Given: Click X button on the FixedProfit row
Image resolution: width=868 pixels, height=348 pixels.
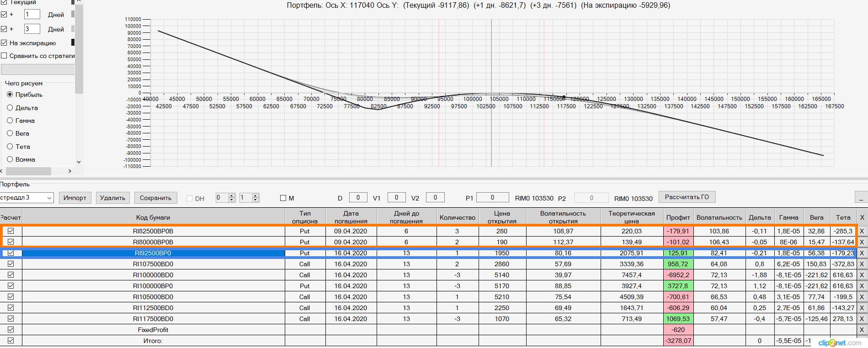Looking at the screenshot, I should pyautogui.click(x=862, y=330).
